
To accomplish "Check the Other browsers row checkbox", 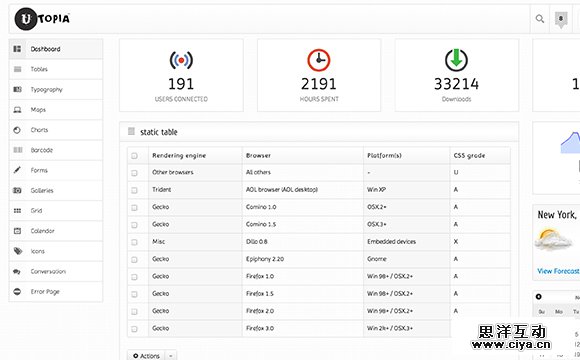I will (134, 173).
